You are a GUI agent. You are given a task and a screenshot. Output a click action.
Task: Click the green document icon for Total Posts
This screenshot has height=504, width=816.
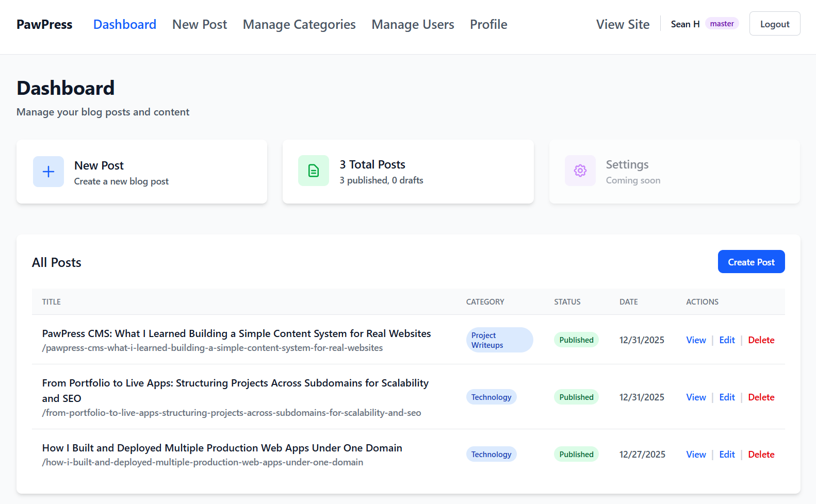[x=314, y=171]
